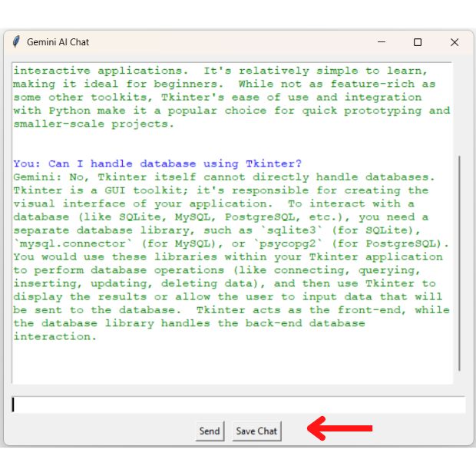Close the Gemini AI Chat window
The width and height of the screenshot is (476, 476).
coord(455,42)
